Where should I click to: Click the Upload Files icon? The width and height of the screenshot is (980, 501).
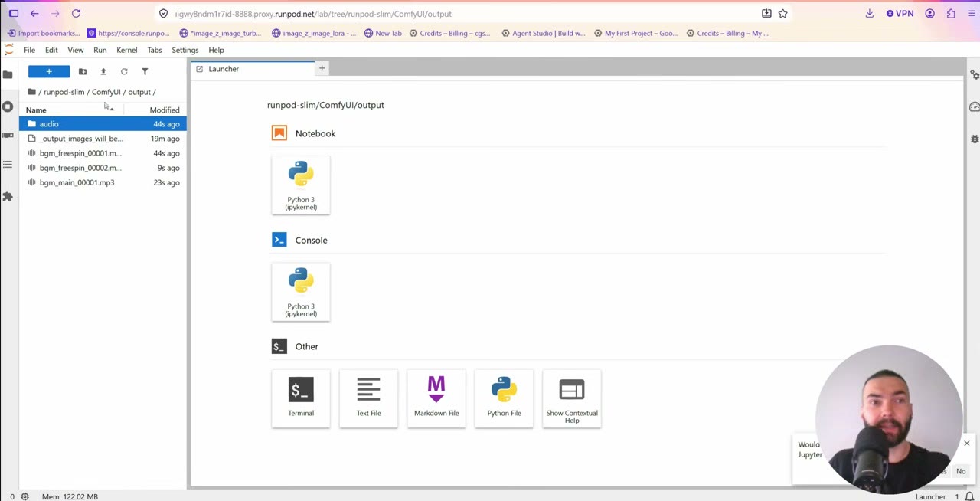[103, 71]
